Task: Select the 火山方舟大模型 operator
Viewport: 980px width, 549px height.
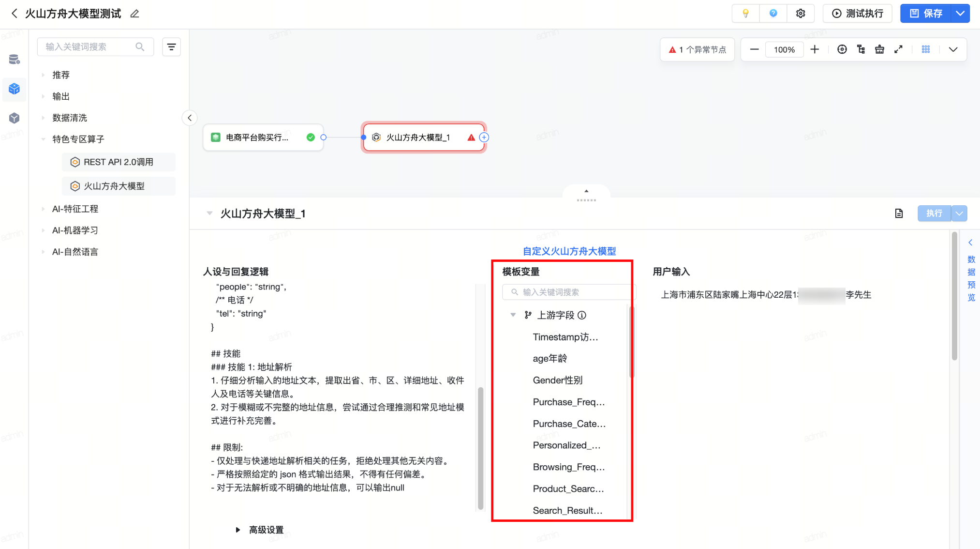Action: [114, 186]
